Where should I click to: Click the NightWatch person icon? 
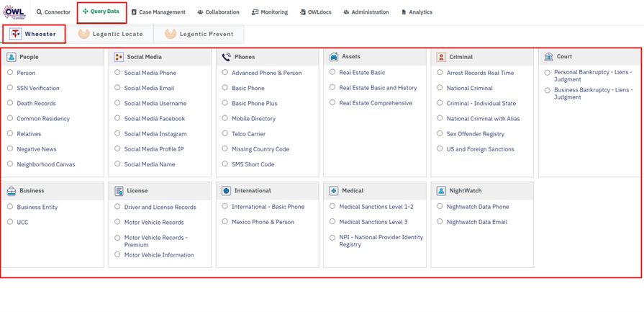tap(442, 191)
